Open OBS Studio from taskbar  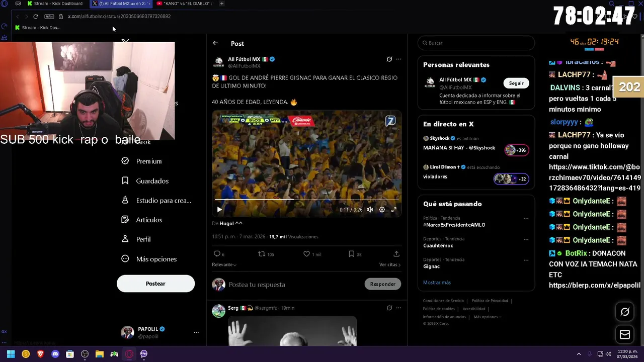85,354
